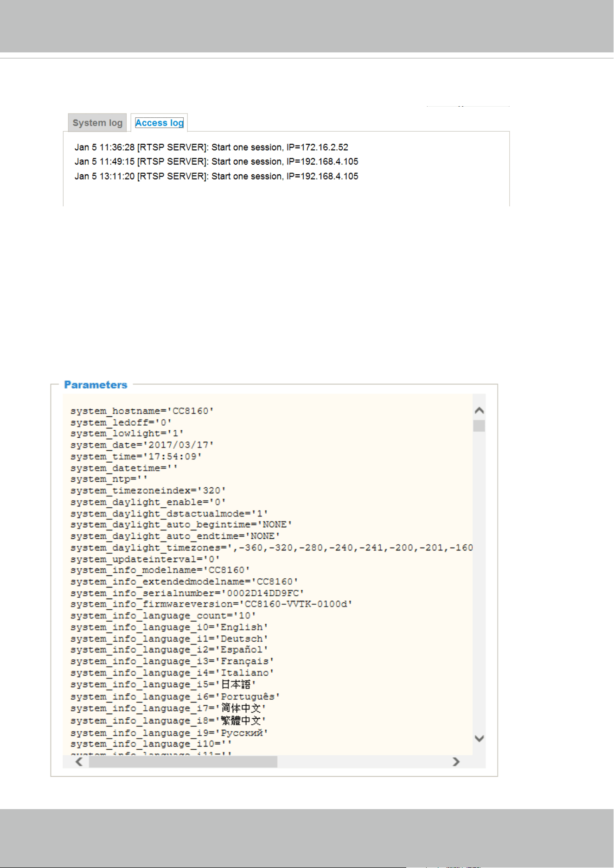Screen dimensions: 614x868
Task: Click the Parameters section heading
Action: (x=96, y=385)
